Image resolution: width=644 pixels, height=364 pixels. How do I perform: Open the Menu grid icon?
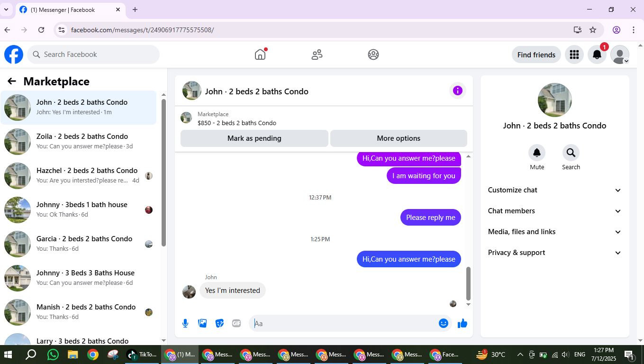coord(574,55)
